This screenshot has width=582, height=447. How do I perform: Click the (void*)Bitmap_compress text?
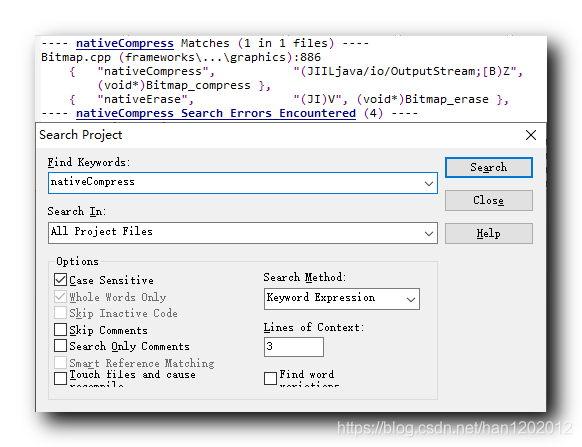tap(174, 85)
